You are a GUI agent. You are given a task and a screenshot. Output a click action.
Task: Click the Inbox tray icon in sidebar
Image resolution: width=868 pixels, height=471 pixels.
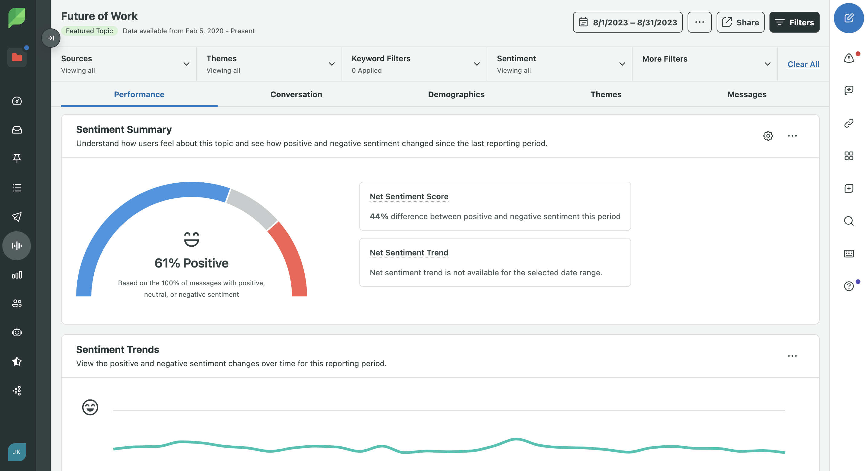[x=17, y=130]
